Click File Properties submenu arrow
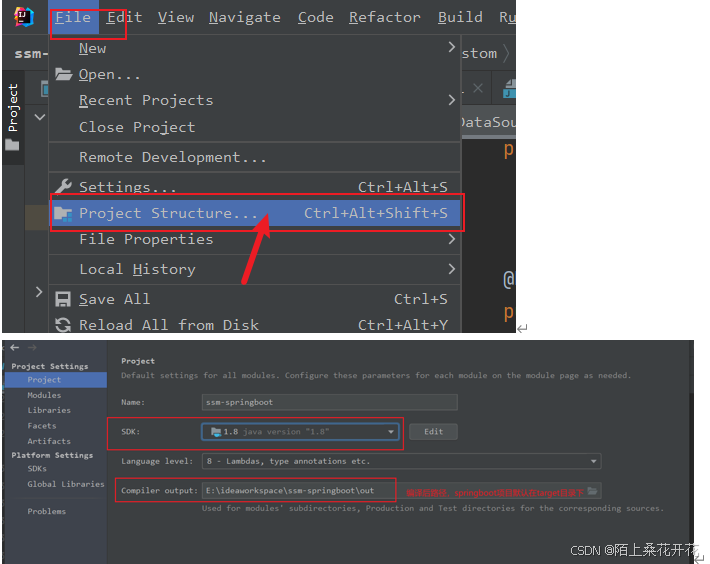Viewport: 710px width, 564px height. (x=451, y=239)
